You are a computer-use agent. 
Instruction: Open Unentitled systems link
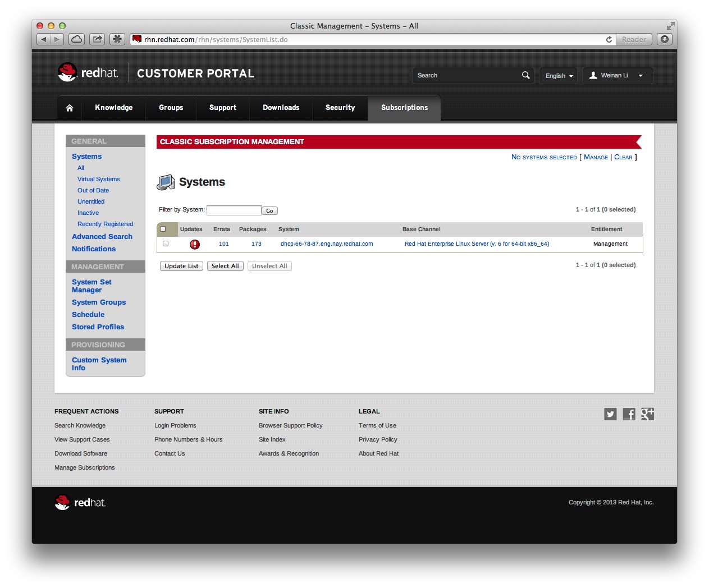point(91,201)
